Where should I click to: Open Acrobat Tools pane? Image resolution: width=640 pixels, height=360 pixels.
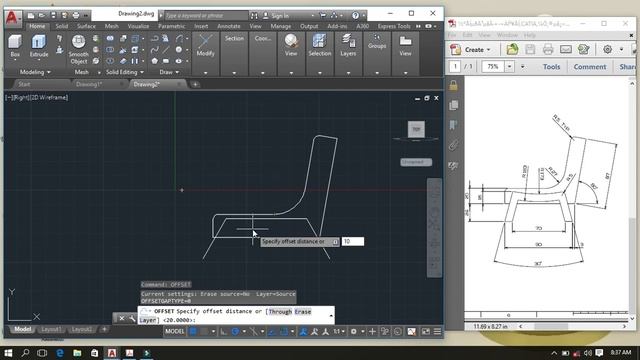551,67
